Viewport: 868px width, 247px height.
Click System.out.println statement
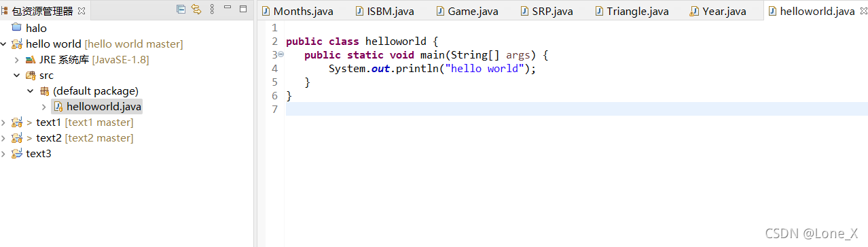(x=433, y=69)
